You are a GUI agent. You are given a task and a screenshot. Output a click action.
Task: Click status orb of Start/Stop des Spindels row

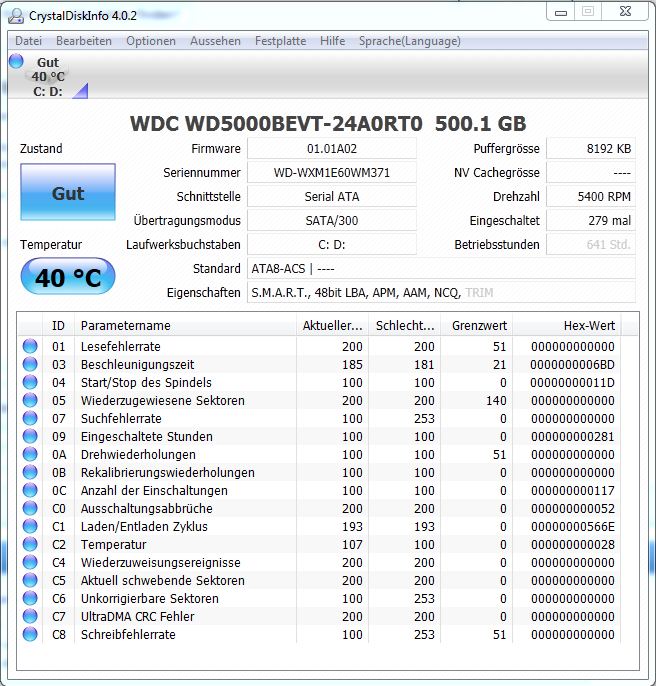coord(30,382)
